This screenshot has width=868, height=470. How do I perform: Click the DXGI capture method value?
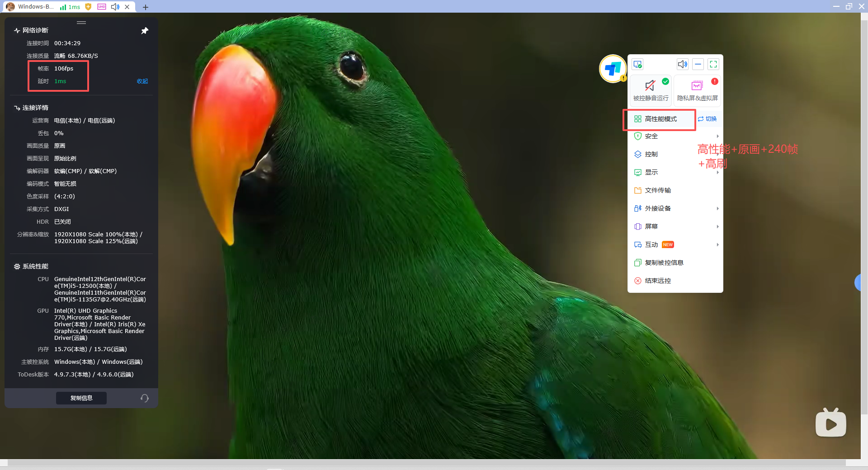pos(61,209)
